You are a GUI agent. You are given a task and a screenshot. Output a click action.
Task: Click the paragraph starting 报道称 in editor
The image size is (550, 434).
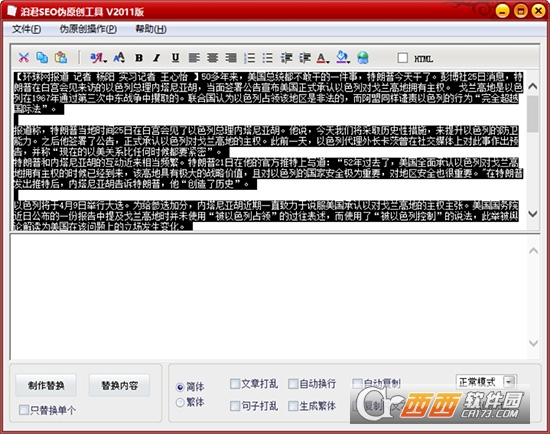(x=266, y=141)
